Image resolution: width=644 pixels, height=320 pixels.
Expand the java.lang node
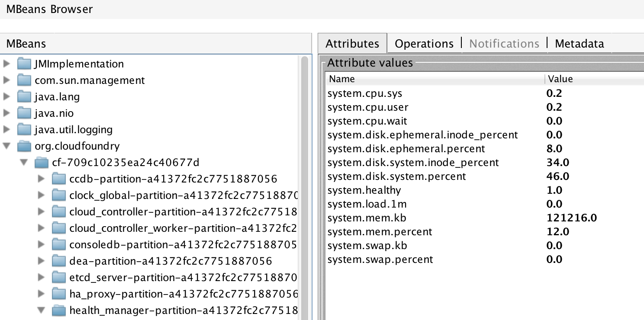pos(6,97)
